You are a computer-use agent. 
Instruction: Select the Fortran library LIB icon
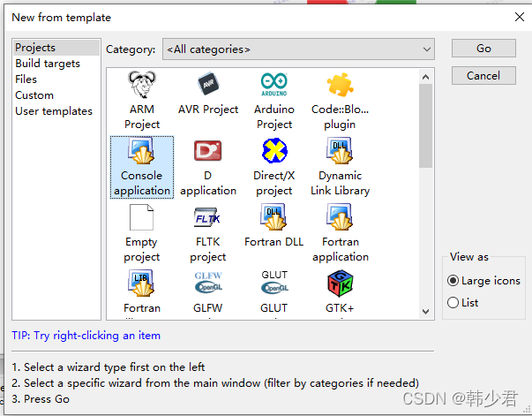coord(141,283)
